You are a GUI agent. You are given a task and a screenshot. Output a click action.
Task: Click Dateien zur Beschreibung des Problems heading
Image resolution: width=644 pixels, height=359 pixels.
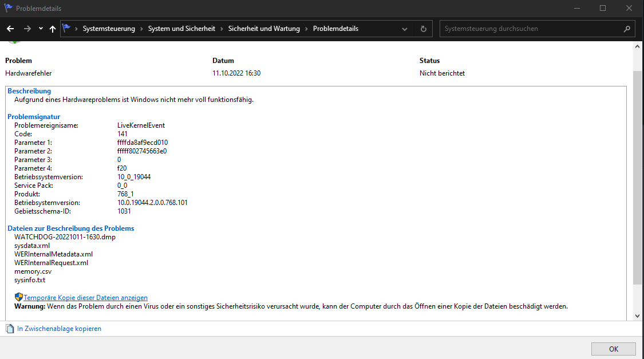(x=70, y=228)
